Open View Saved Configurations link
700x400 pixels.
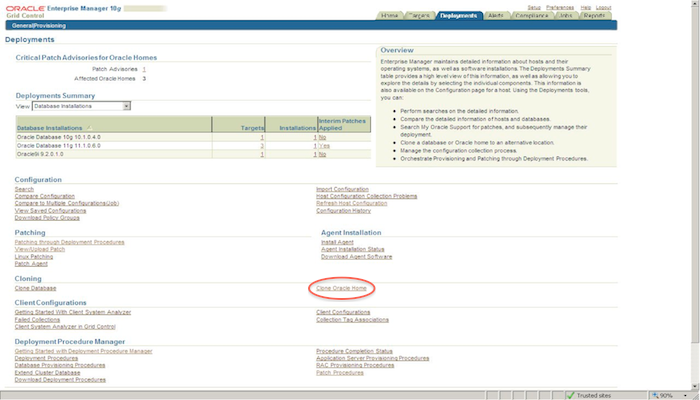point(50,211)
